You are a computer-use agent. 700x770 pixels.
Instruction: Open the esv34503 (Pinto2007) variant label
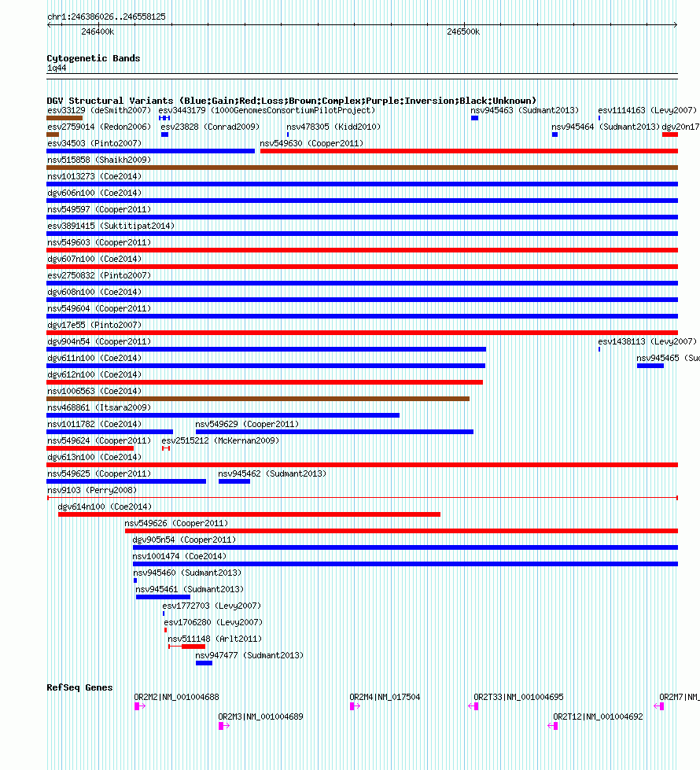tap(94, 143)
